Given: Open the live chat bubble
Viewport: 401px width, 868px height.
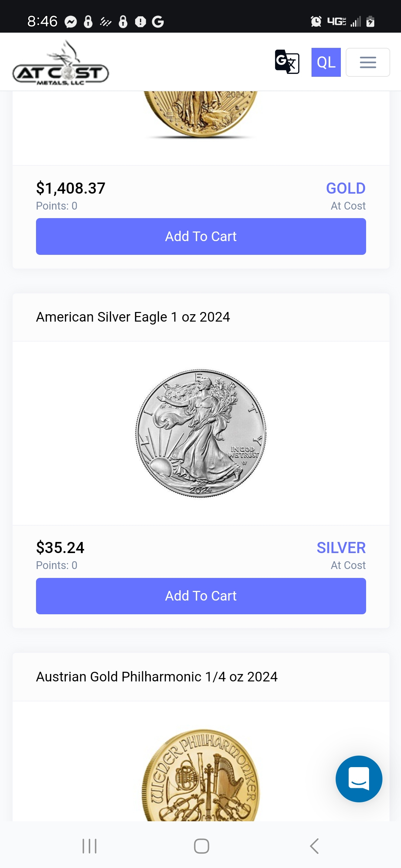Looking at the screenshot, I should coord(359,779).
